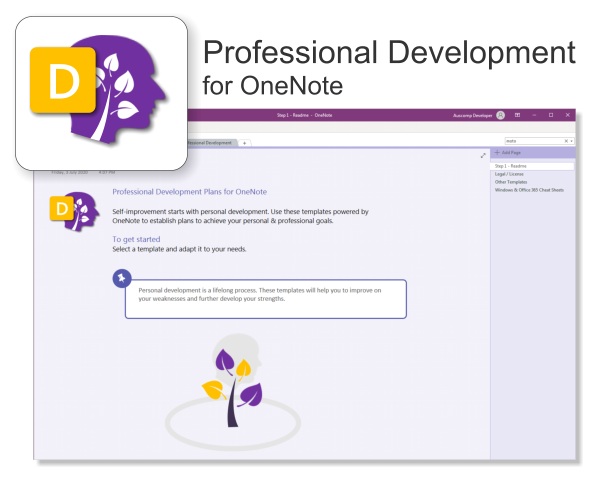Minimize the OneNote window
The height and width of the screenshot is (490, 600).
coord(534,115)
